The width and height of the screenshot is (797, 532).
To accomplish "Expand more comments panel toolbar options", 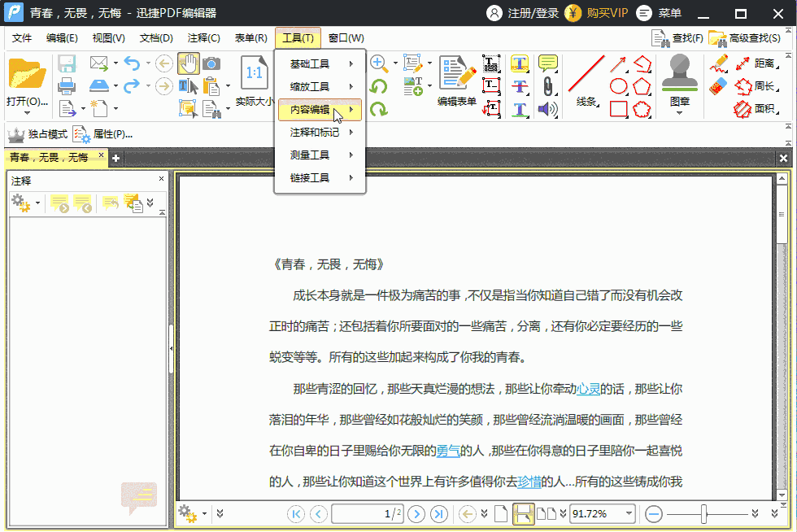I will (150, 203).
